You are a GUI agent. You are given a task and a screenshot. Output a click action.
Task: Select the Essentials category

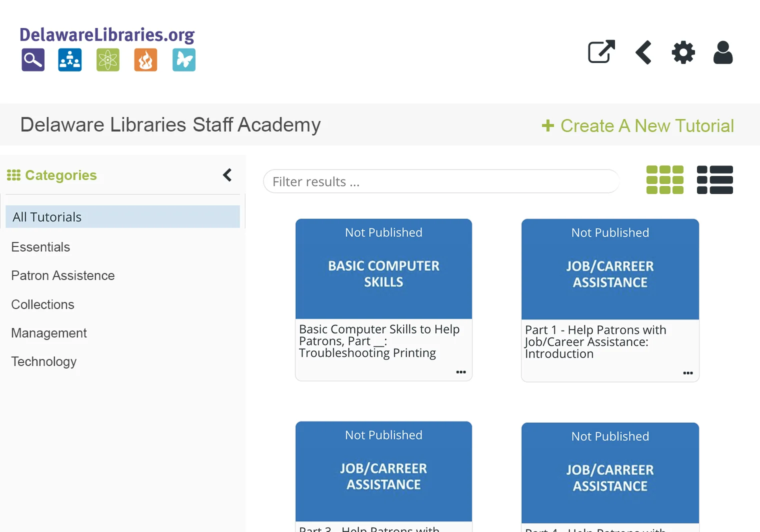(40, 247)
